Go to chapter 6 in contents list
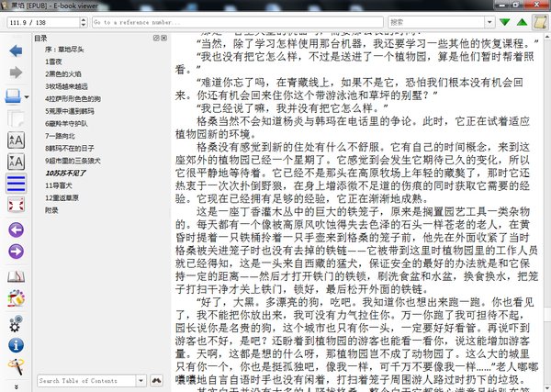This screenshot has height=392, width=551. (66, 124)
